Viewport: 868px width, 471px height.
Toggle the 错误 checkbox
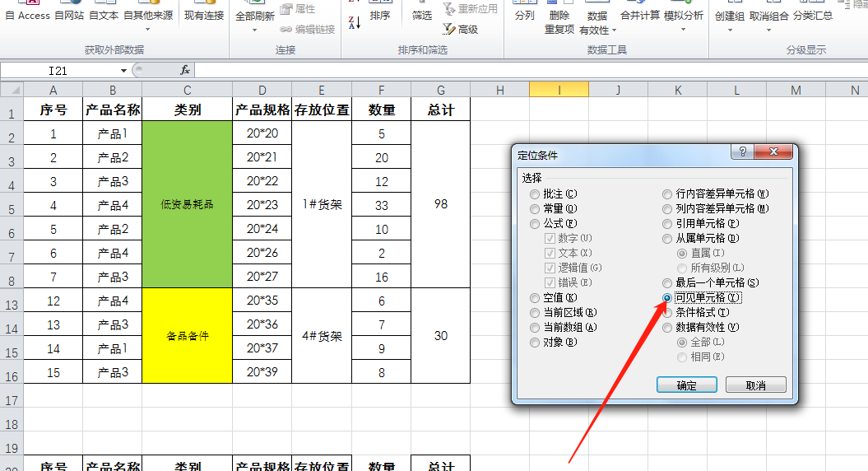(x=550, y=282)
